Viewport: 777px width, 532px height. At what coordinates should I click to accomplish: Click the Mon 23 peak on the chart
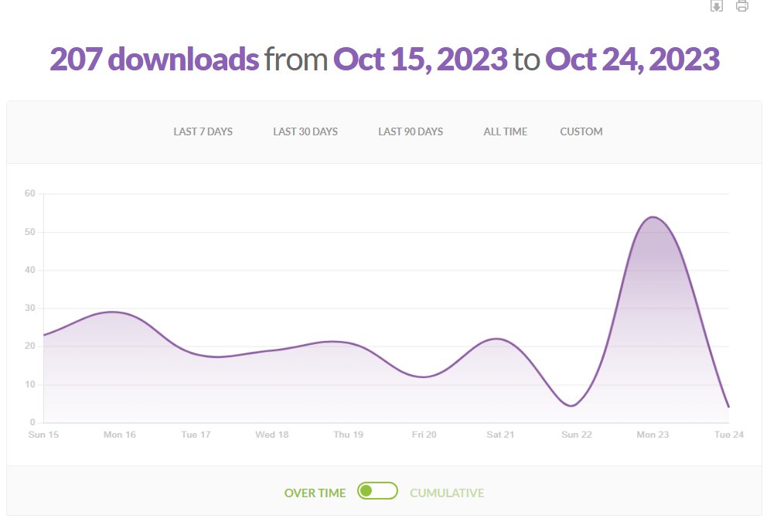653,217
